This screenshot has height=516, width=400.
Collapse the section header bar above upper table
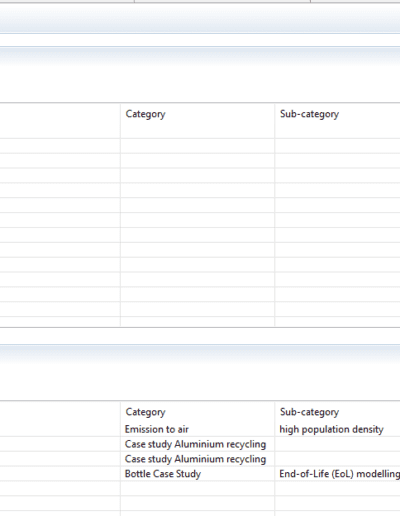point(200,56)
